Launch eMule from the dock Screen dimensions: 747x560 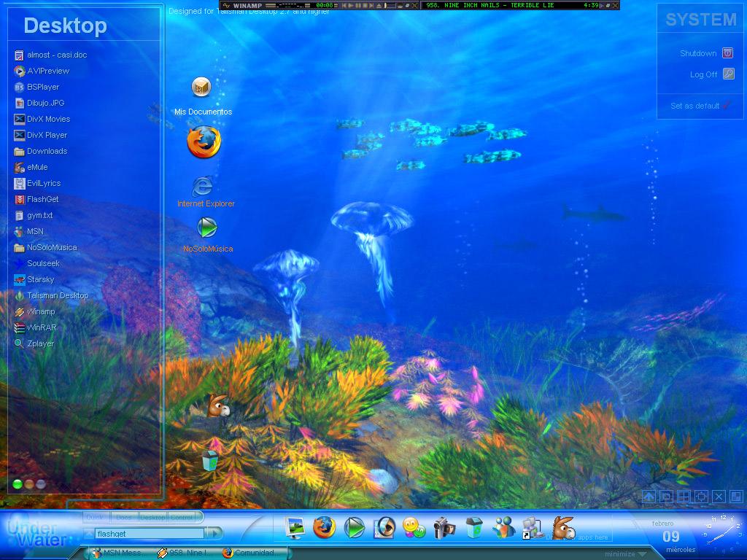tap(563, 528)
